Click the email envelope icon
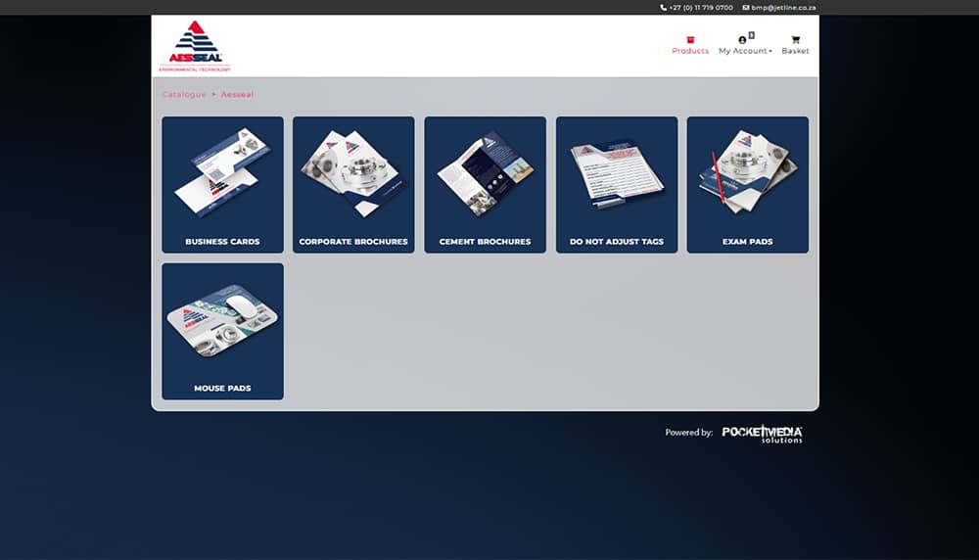This screenshot has height=560, width=979. [x=745, y=8]
